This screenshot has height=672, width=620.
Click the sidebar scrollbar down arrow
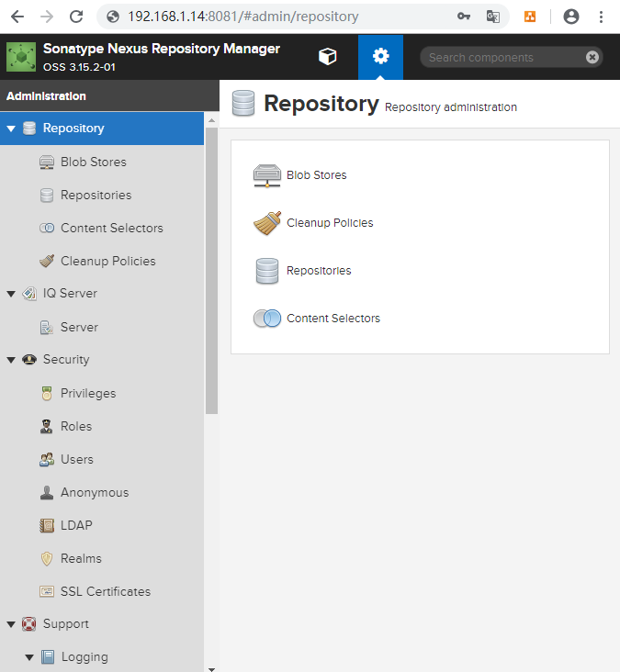click(x=211, y=668)
